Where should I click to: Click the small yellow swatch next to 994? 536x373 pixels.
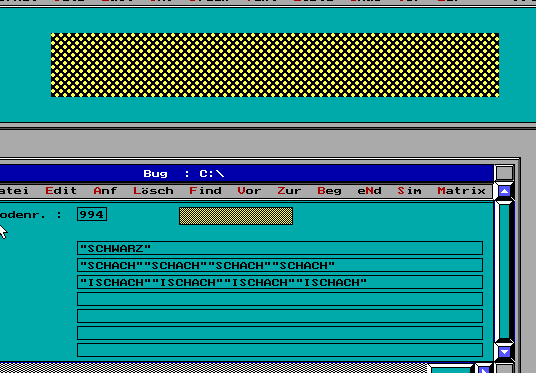click(236, 216)
